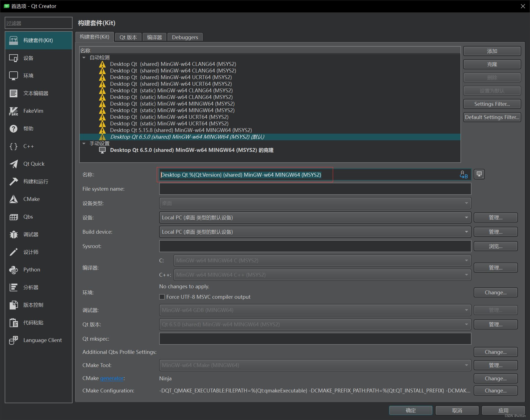Enable Force UTF-8 MSVC compiler output
Image resolution: width=530 pixels, height=420 pixels.
point(162,297)
